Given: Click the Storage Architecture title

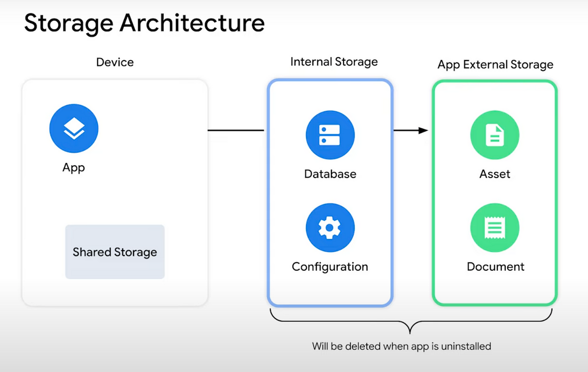Looking at the screenshot, I should (144, 24).
